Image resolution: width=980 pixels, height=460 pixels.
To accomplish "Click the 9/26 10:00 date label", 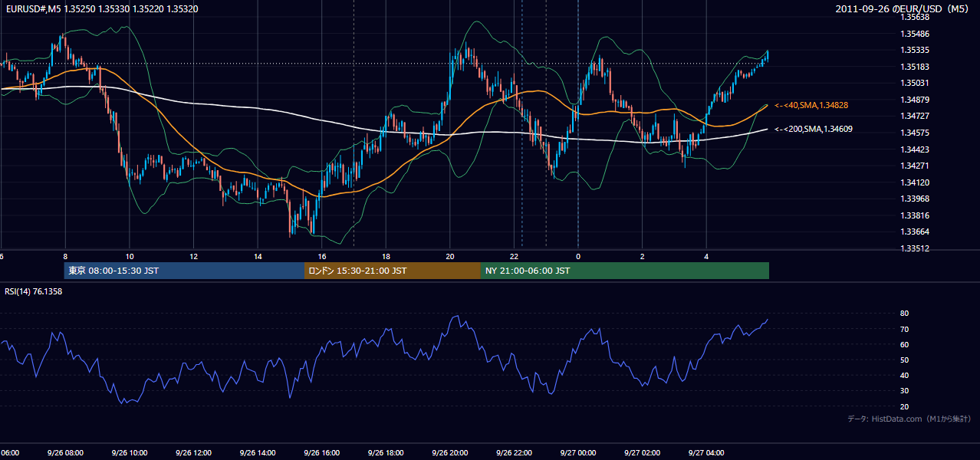I will point(129,453).
